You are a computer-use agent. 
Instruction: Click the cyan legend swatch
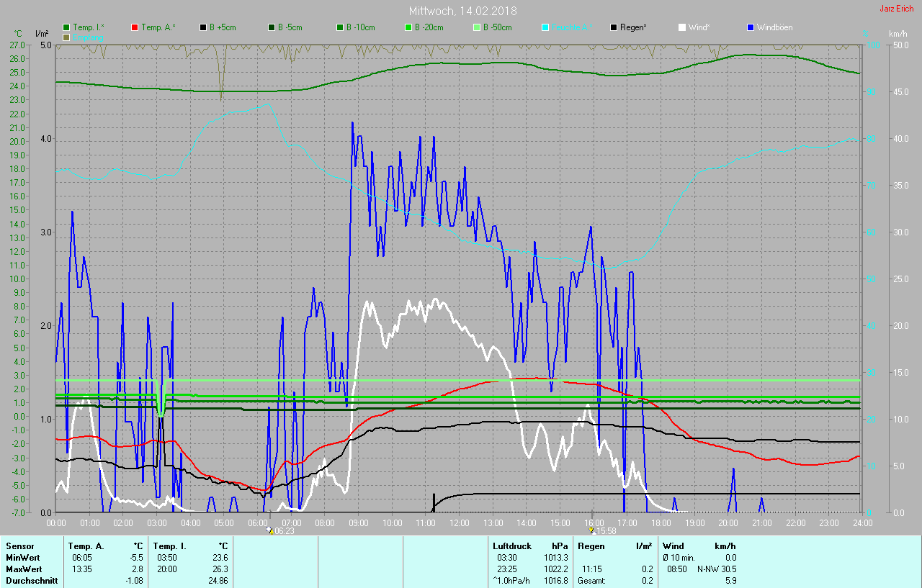(545, 27)
